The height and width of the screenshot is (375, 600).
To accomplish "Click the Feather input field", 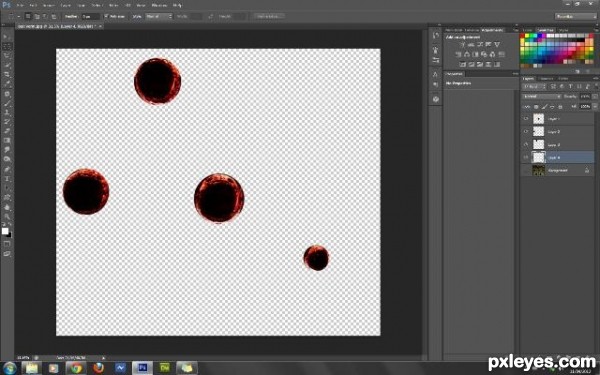I will click(91, 16).
